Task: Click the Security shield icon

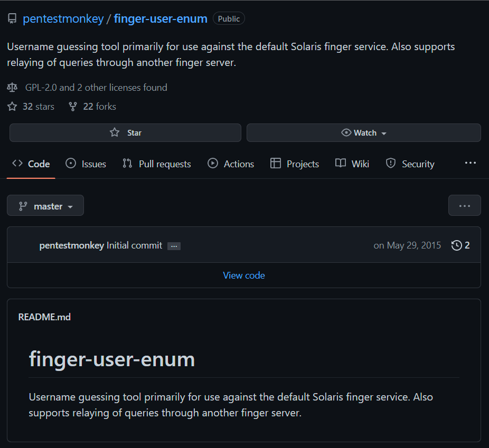Action: pyautogui.click(x=391, y=164)
